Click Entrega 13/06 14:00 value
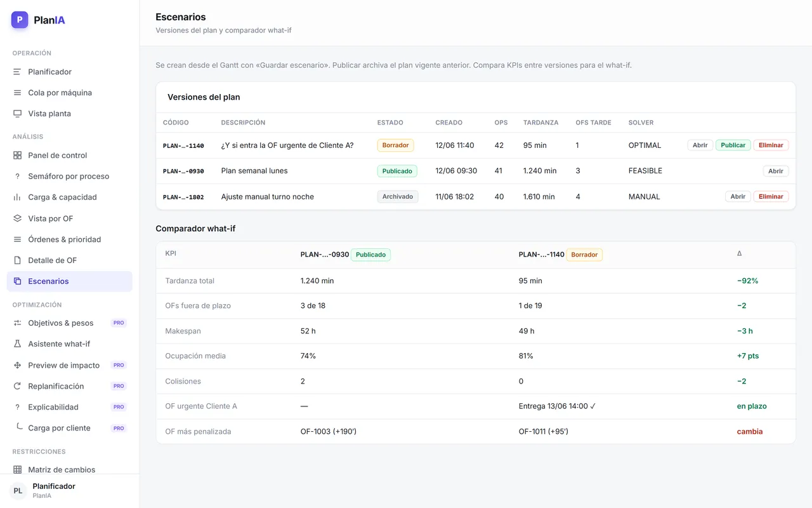 [557, 406]
